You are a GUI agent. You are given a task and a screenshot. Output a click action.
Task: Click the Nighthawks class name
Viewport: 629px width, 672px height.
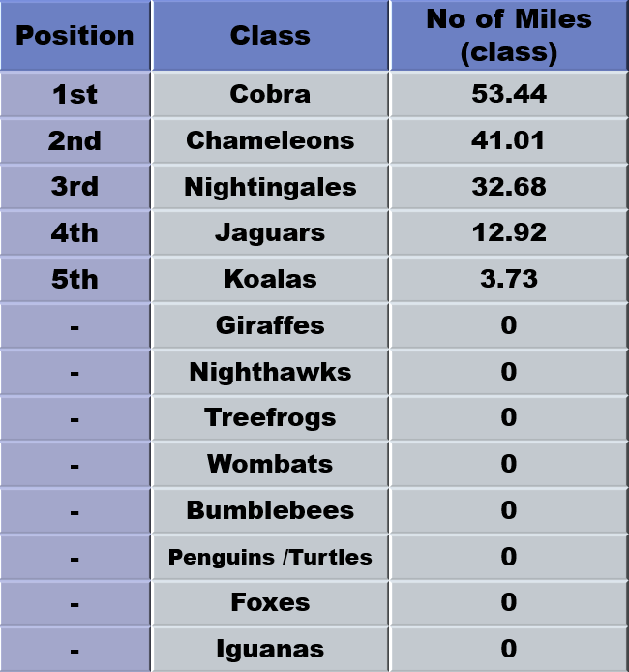click(x=270, y=372)
